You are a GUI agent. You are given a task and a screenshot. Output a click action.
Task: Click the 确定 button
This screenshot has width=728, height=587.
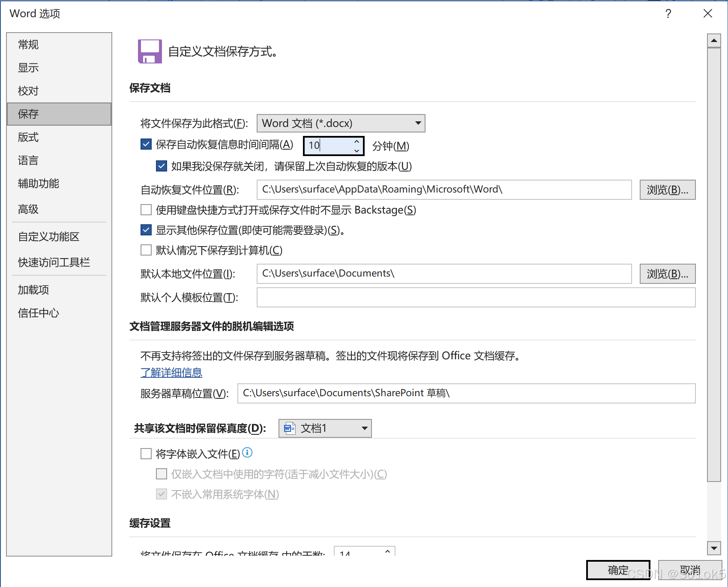tap(618, 570)
